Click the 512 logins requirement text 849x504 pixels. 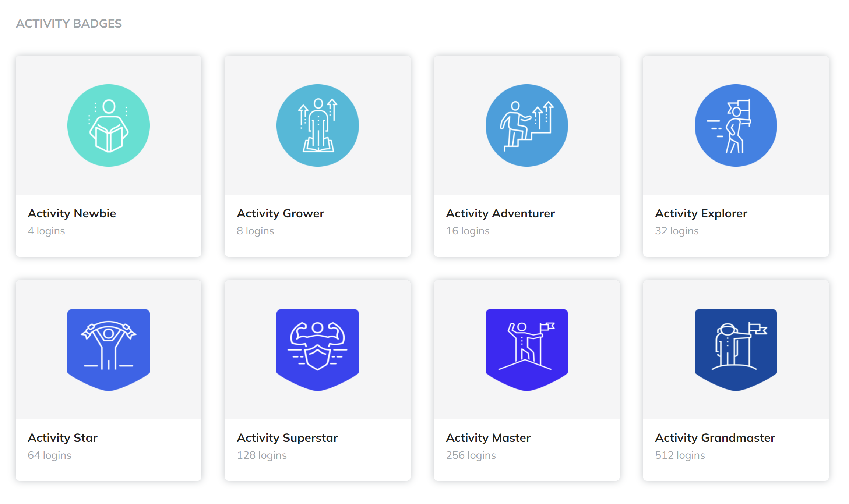click(x=680, y=455)
